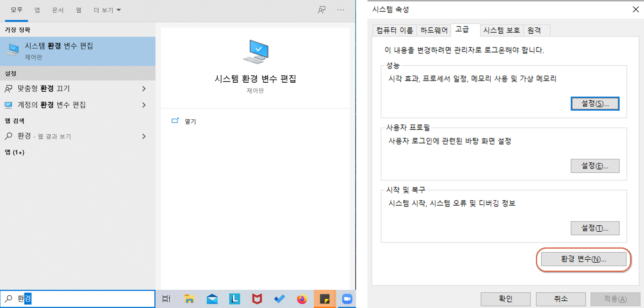Launch File Explorer from the taskbar

tap(189, 299)
